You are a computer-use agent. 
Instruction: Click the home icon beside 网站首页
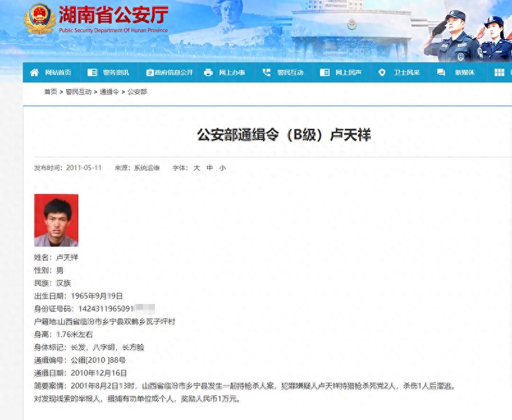(x=34, y=72)
